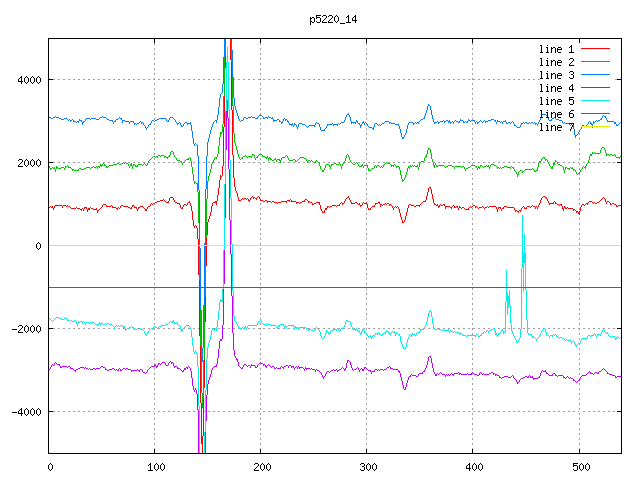The height and width of the screenshot is (480, 640).
Task: Select the 'line 1' legend label
Action: (556, 49)
